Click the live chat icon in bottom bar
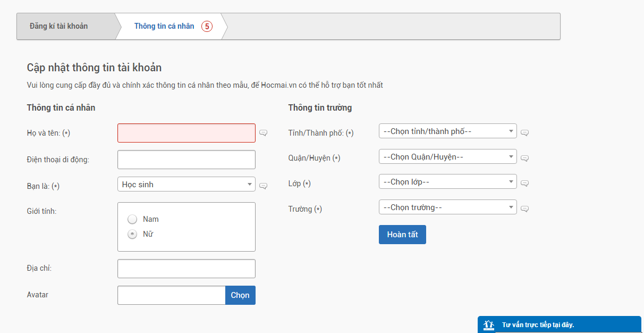 coord(489,325)
